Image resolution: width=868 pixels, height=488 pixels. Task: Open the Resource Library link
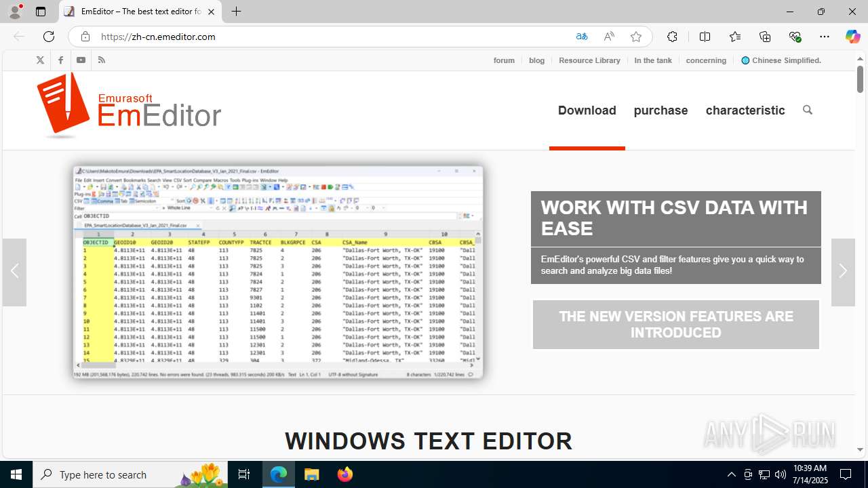(589, 60)
